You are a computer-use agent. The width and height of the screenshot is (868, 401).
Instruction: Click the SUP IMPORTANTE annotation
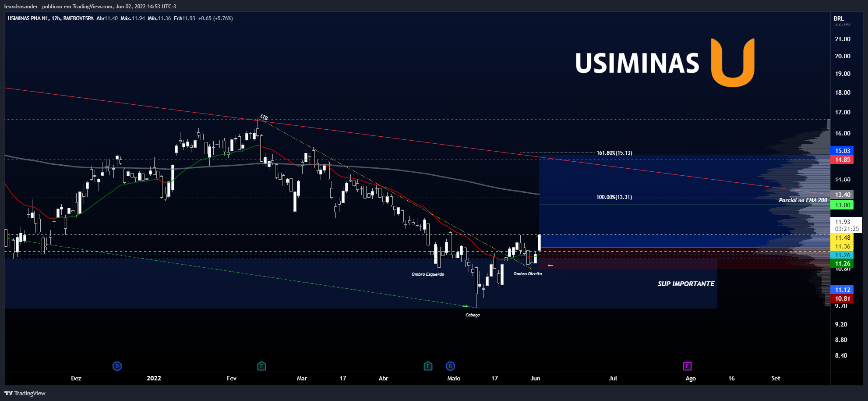coord(686,284)
